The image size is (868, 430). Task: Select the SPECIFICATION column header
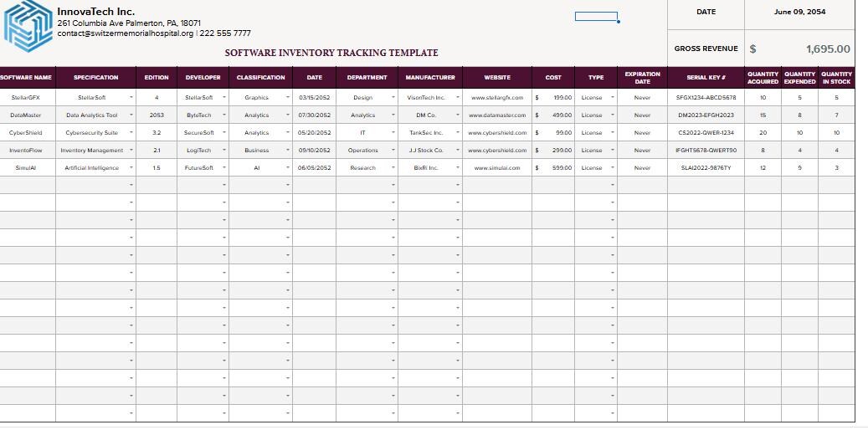click(95, 78)
